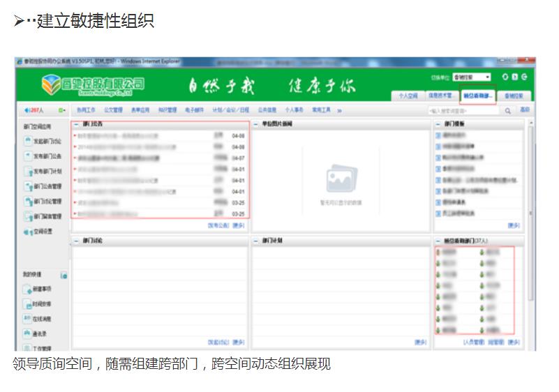Click the 发布部门公告 sidebar icon
Screen dimensions: 559x392
click(29, 156)
